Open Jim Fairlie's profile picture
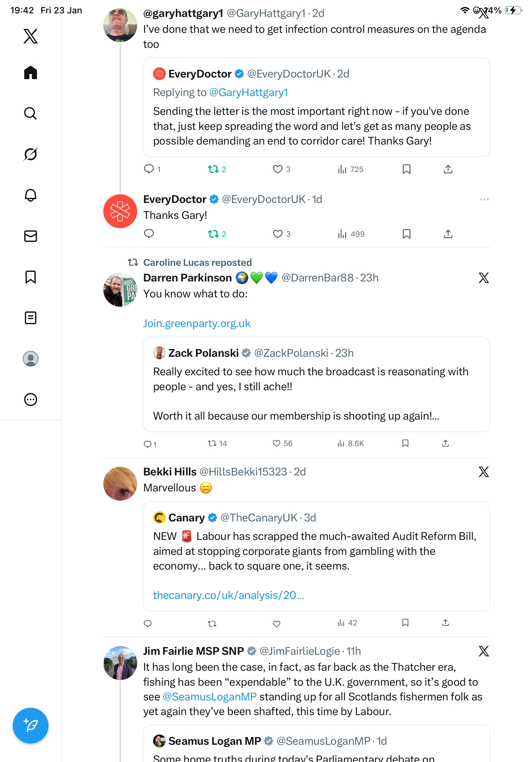The height and width of the screenshot is (762, 532). coord(120,663)
